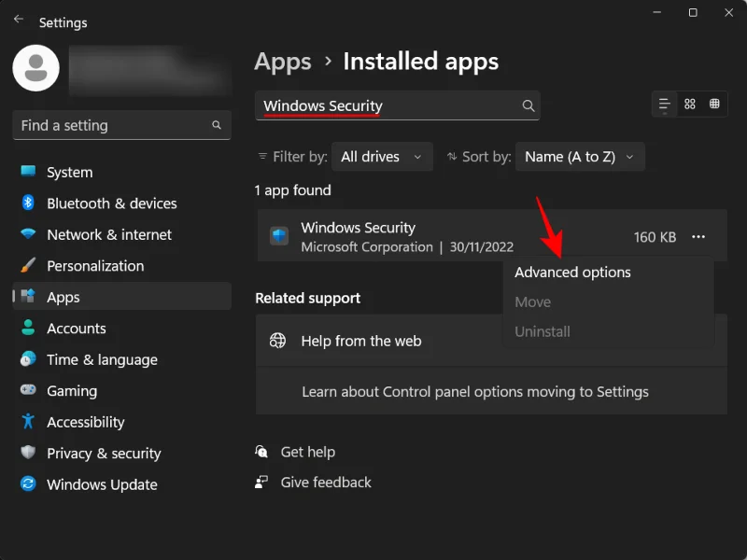The width and height of the screenshot is (747, 560).
Task: Open more options for Windows Security
Action: point(698,237)
